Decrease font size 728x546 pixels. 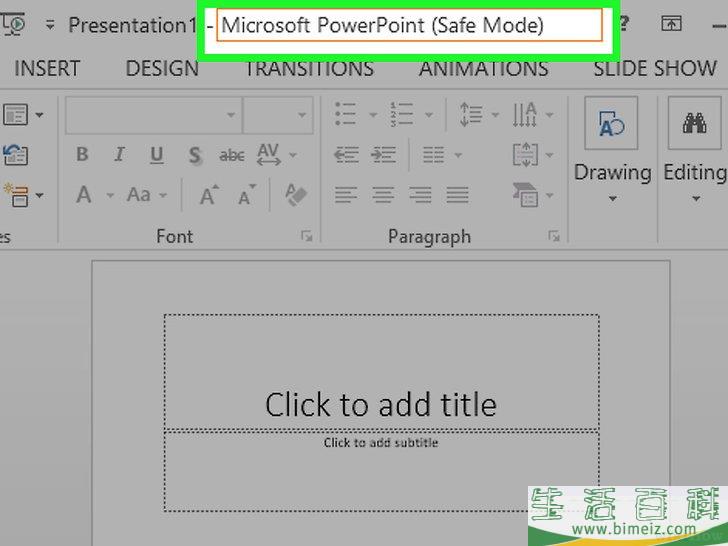247,195
